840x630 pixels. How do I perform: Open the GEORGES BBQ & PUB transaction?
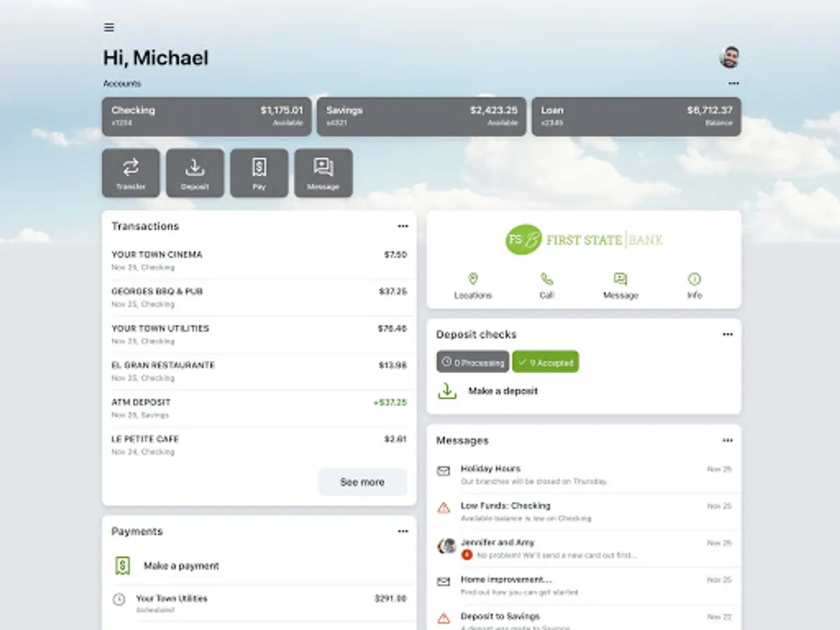coord(259,297)
